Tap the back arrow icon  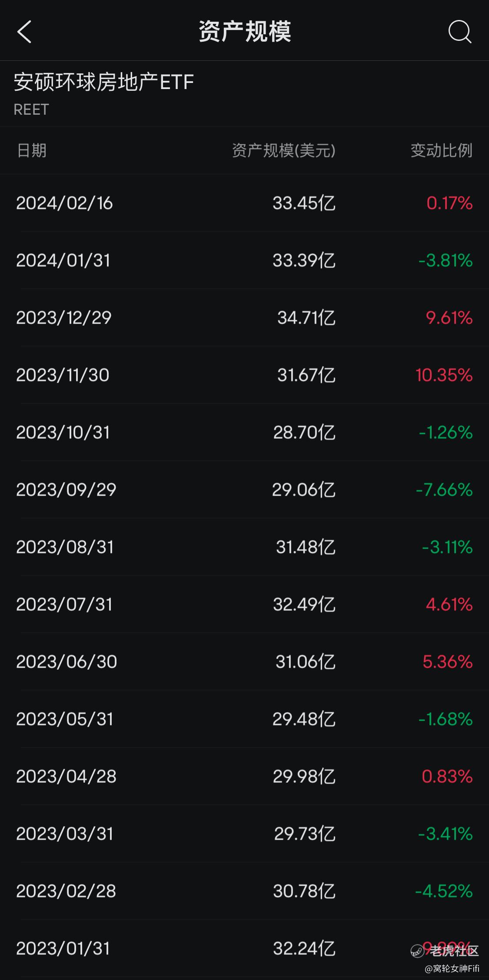(24, 32)
